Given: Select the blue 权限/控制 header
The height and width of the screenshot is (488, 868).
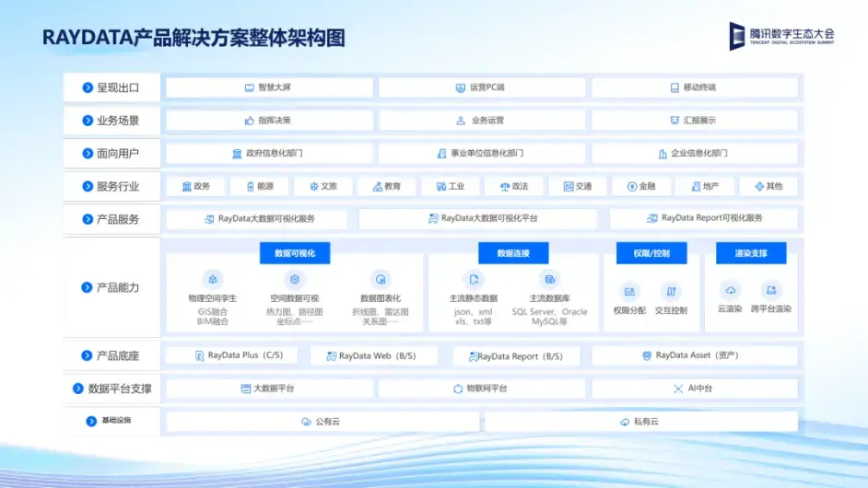Looking at the screenshot, I should click(x=651, y=253).
